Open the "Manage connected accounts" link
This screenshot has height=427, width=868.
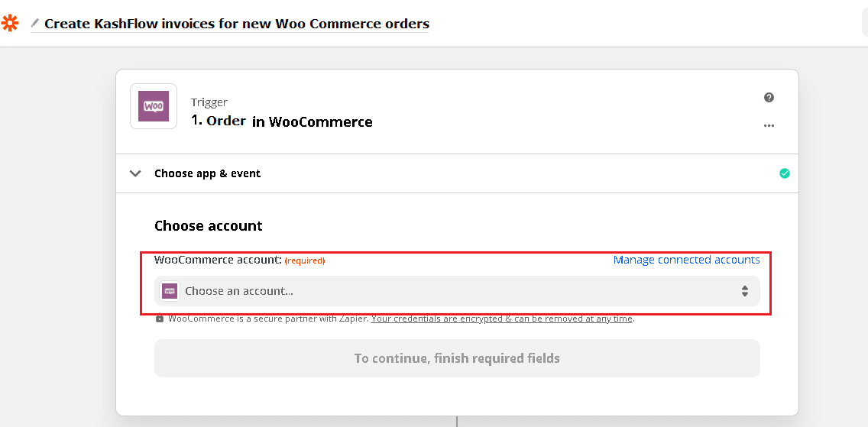(x=686, y=260)
